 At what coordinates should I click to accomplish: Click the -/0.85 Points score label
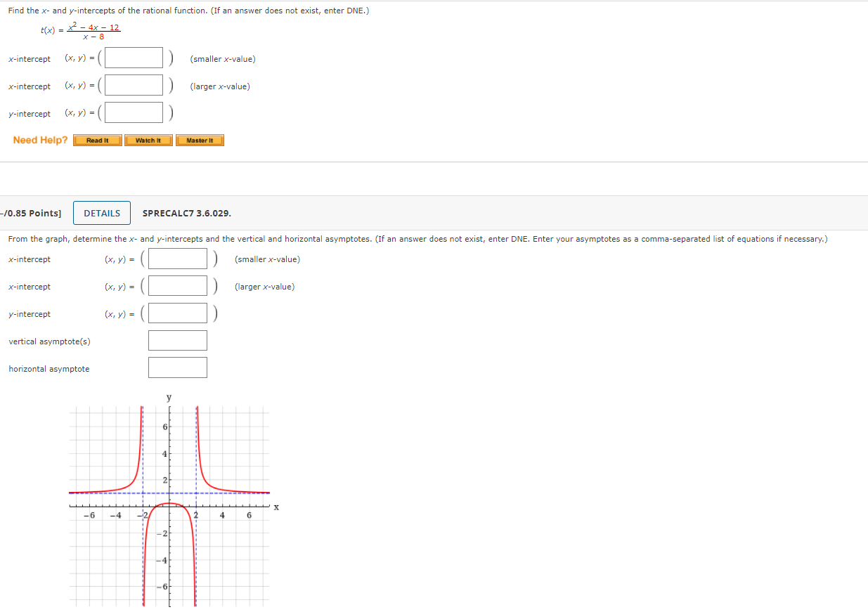(31, 213)
